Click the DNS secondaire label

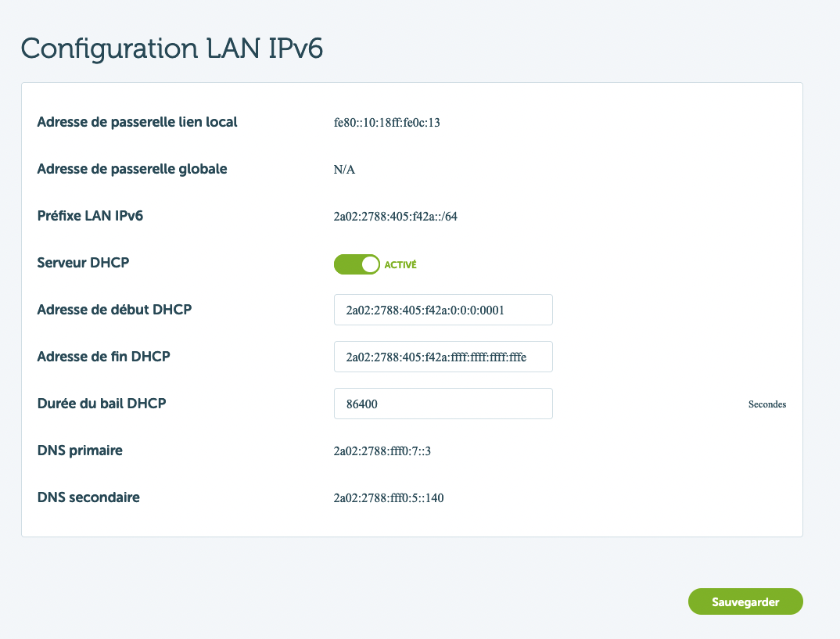click(88, 497)
